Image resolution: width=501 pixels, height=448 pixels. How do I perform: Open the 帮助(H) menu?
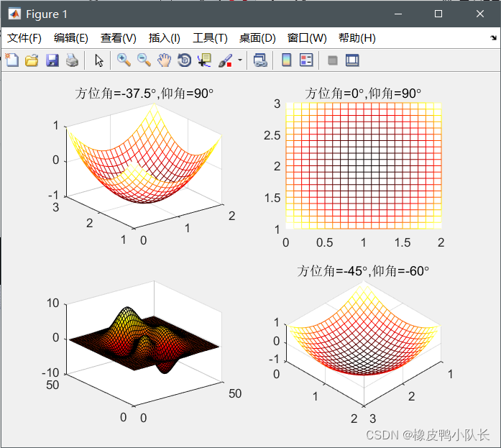pos(357,38)
